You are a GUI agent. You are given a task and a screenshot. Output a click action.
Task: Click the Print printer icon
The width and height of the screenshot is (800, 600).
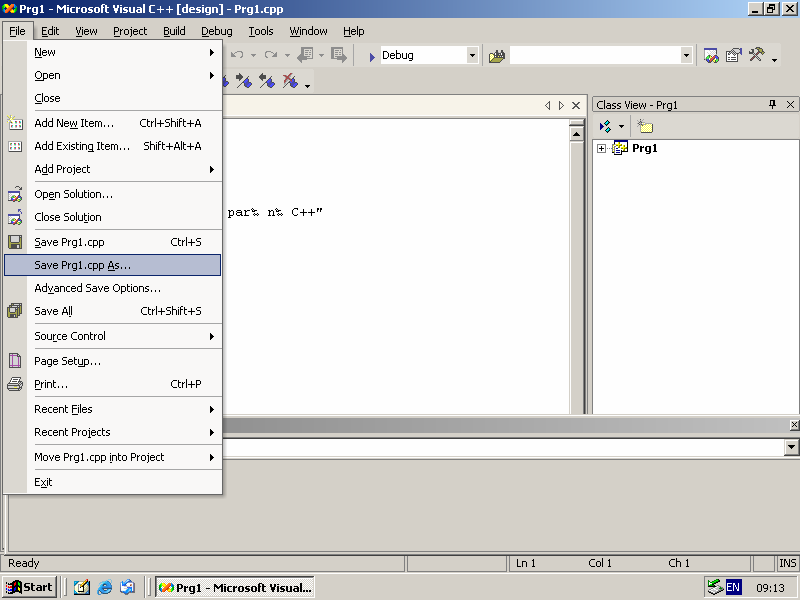coord(15,384)
